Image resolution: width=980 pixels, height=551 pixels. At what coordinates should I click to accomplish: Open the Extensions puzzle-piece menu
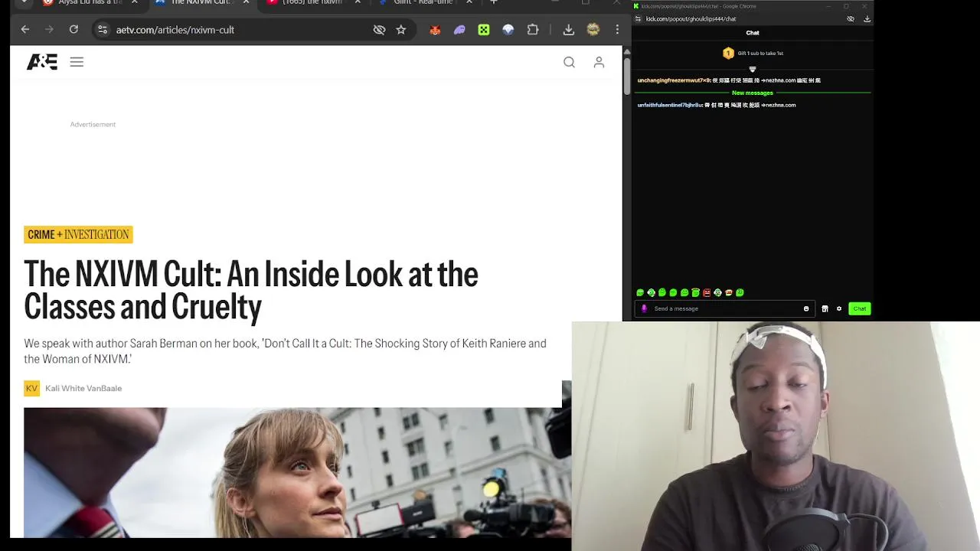coord(533,30)
